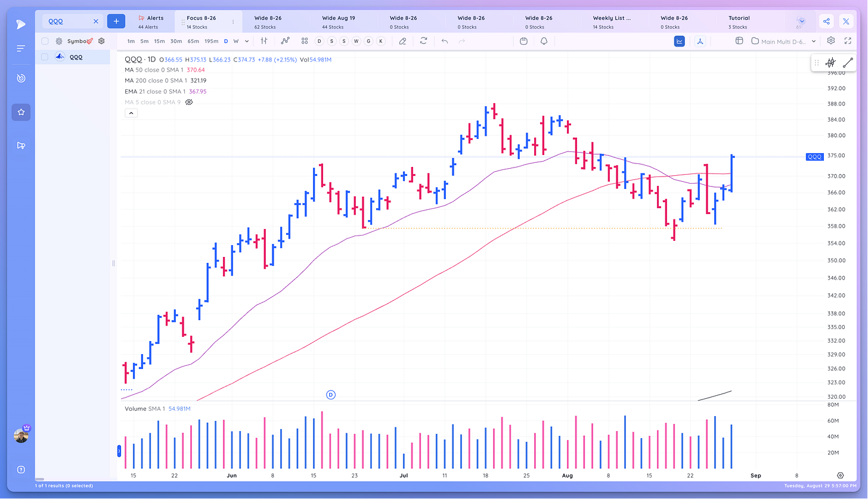Click the circled K button in toolbar
868x499 pixels.
(x=381, y=41)
